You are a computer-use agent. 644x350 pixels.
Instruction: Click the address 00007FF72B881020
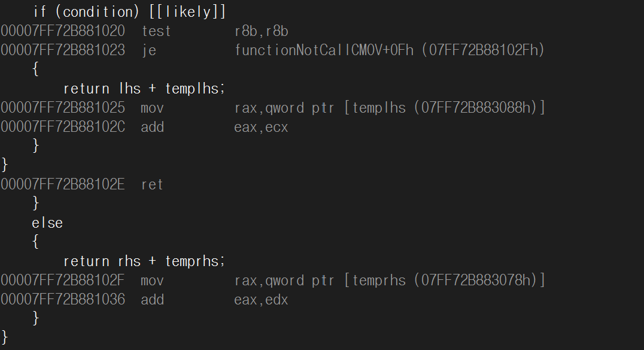(63, 31)
